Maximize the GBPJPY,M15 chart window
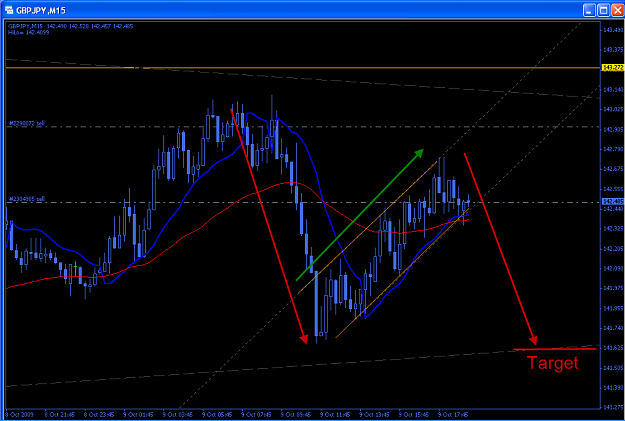The height and width of the screenshot is (421, 625). pyautogui.click(x=603, y=10)
